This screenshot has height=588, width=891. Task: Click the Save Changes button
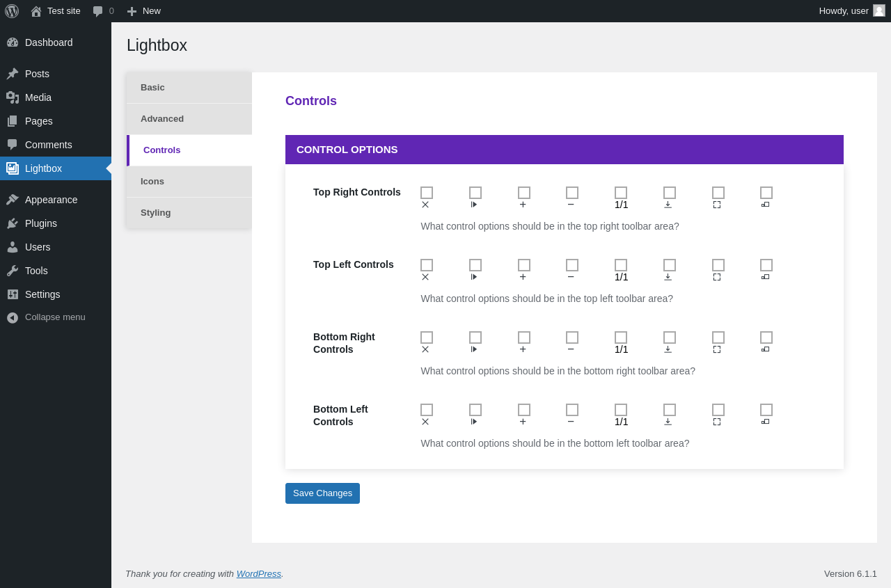click(322, 493)
